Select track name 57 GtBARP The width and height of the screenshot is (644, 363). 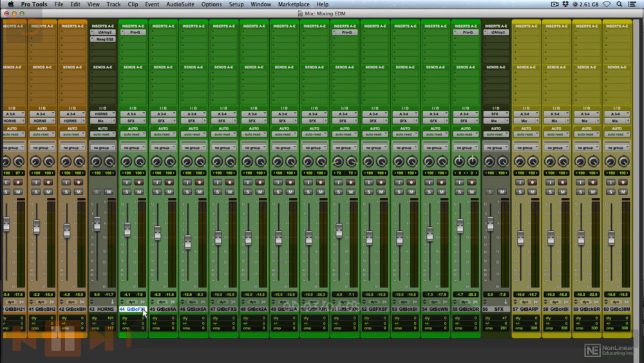pyautogui.click(x=526, y=309)
